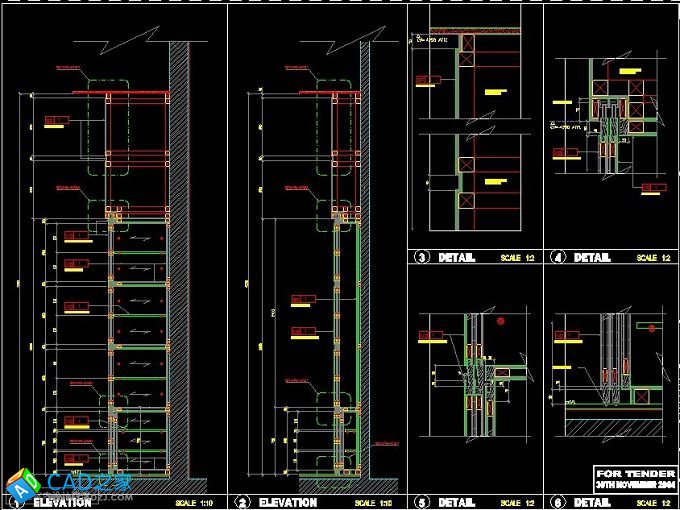Click the circled number 2 drawing marker
This screenshot has width=680, height=510.
(242, 502)
